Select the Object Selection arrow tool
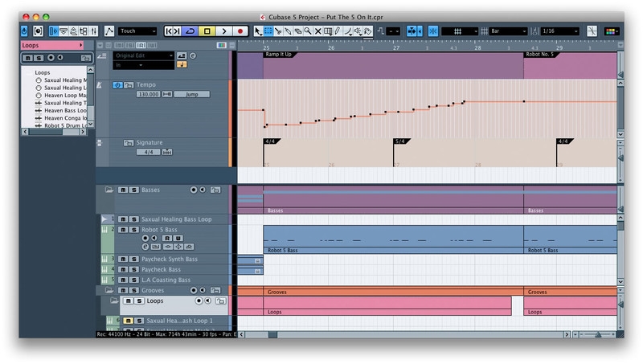The image size is (643, 364). (x=258, y=31)
